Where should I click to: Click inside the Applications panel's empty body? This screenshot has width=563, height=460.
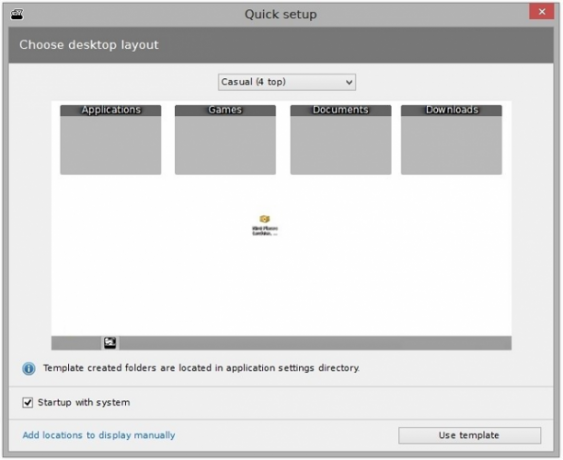tap(111, 145)
